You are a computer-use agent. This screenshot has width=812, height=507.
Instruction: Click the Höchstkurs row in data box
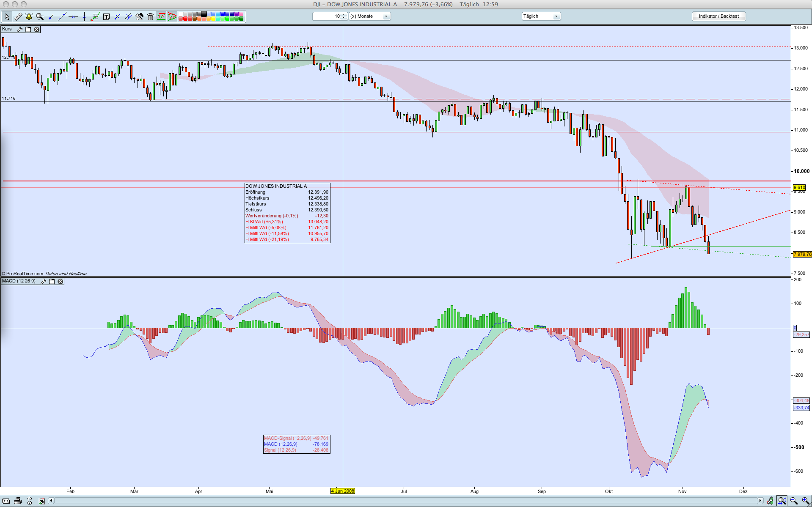[287, 198]
